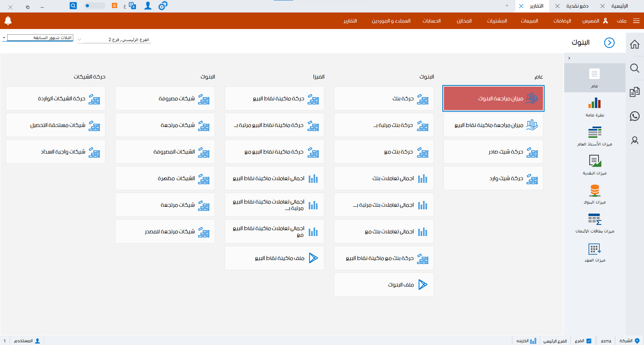Open the hamburger menu in the top bar
Viewport: 644px width, 345px height.
[636, 21]
